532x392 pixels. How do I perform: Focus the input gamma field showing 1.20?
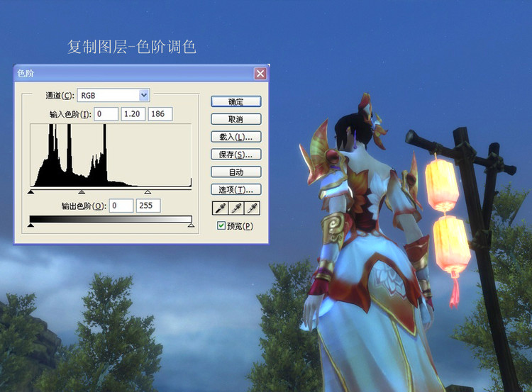click(x=133, y=114)
